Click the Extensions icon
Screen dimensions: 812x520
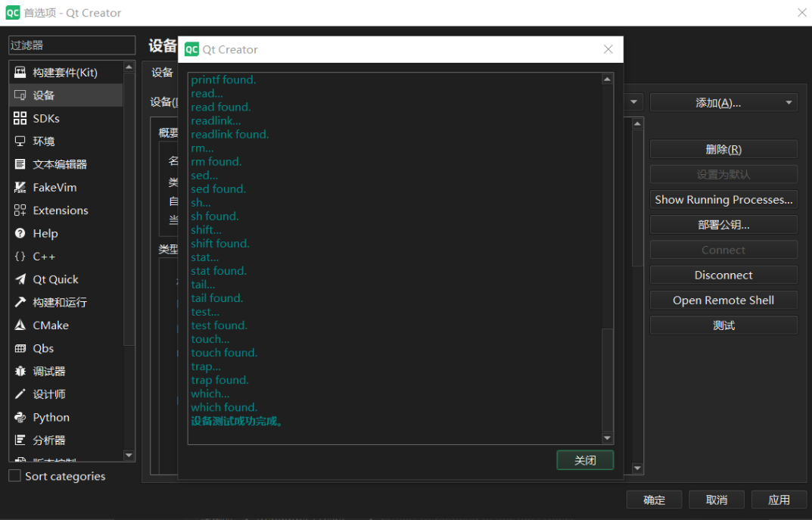click(20, 210)
